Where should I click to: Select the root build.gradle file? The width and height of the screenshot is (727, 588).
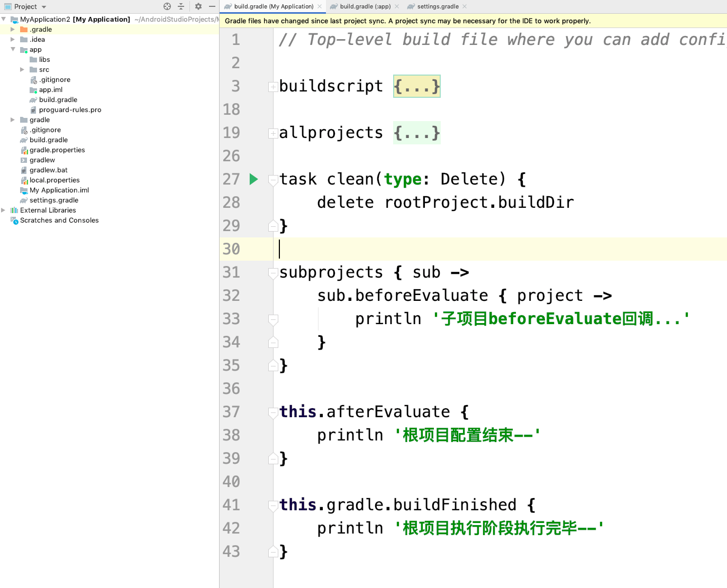[49, 140]
